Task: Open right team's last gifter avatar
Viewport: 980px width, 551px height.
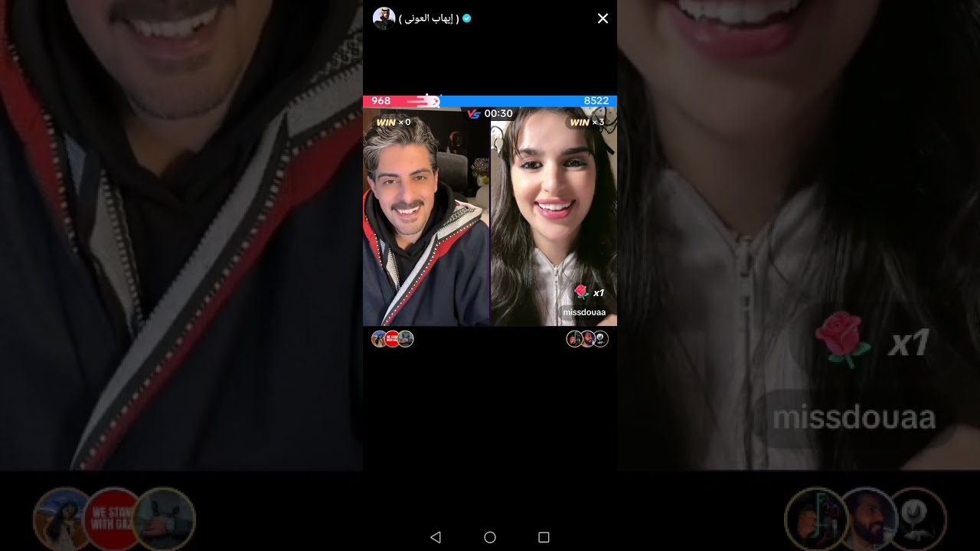Action: coord(601,339)
